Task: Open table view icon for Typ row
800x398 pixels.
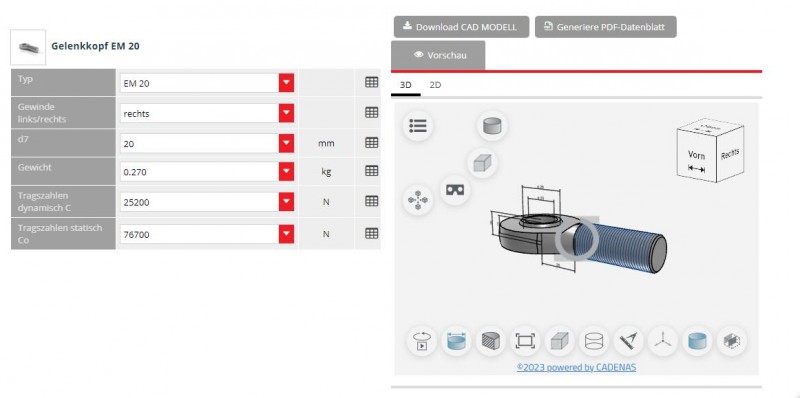Action: click(372, 82)
